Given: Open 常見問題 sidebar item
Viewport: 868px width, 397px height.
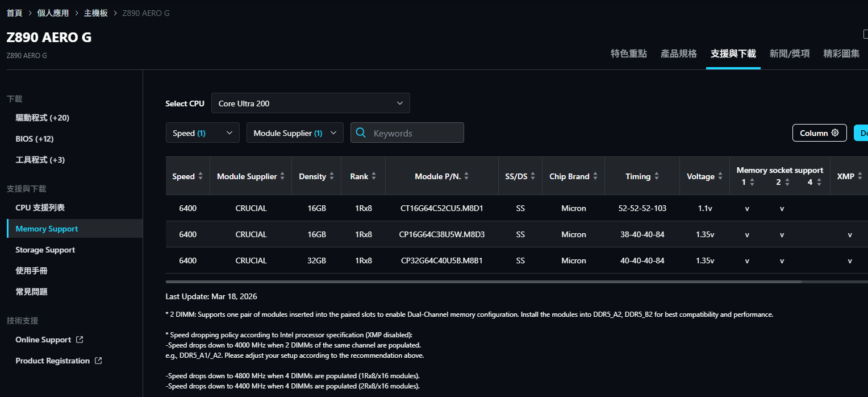Looking at the screenshot, I should (x=32, y=292).
